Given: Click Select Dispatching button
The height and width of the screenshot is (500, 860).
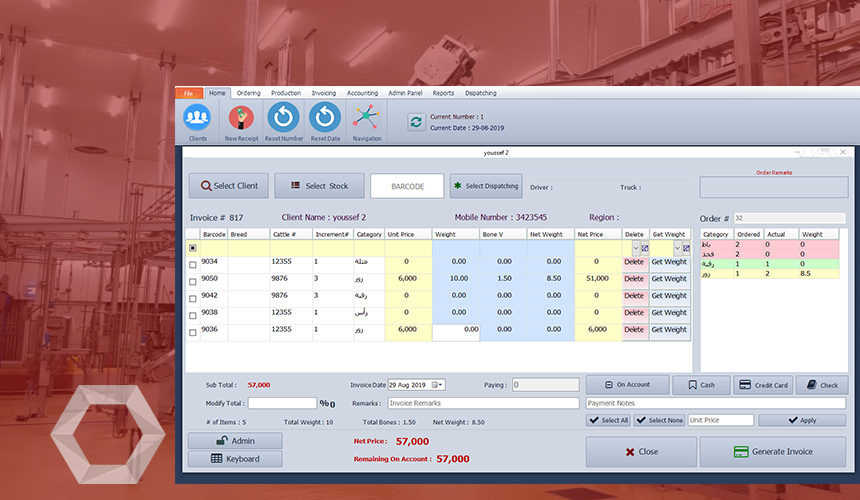Looking at the screenshot, I should coord(486,186).
